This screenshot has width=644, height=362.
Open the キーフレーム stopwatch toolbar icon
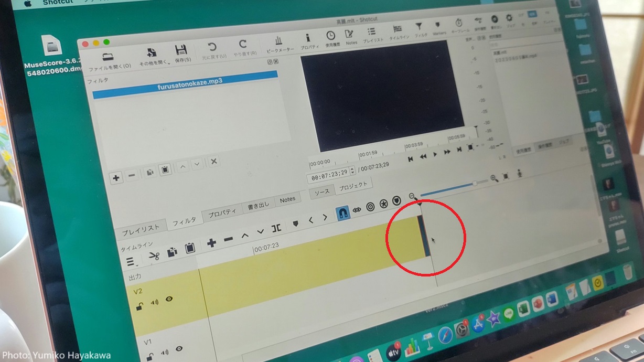(459, 26)
